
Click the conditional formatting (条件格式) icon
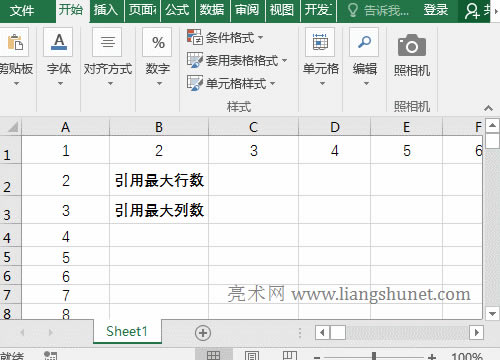point(194,37)
